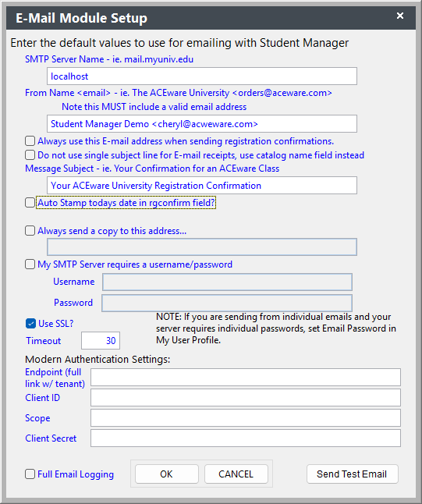422x504 pixels.
Task: Enable always send a copy checkbox
Action: 30,231
